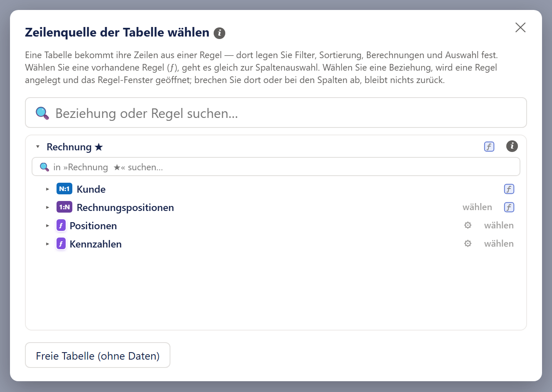Expand the Rechnungspositionen node
This screenshot has height=392, width=552.
click(47, 207)
